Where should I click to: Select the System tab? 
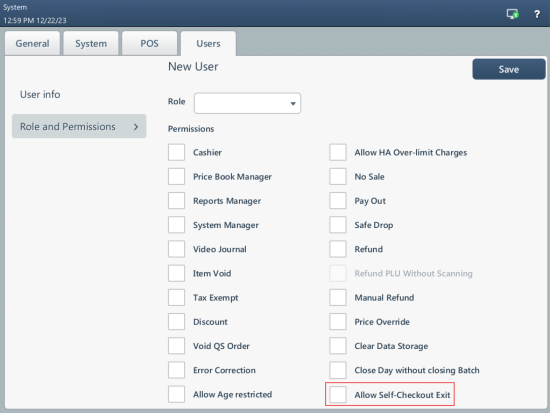coord(91,44)
